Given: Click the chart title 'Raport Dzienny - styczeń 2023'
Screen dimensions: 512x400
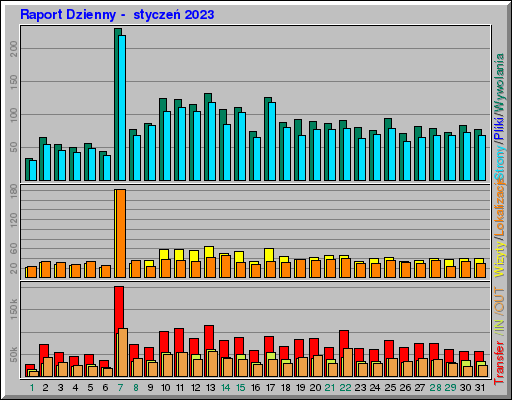Looking at the screenshot, I should pyautogui.click(x=117, y=15).
